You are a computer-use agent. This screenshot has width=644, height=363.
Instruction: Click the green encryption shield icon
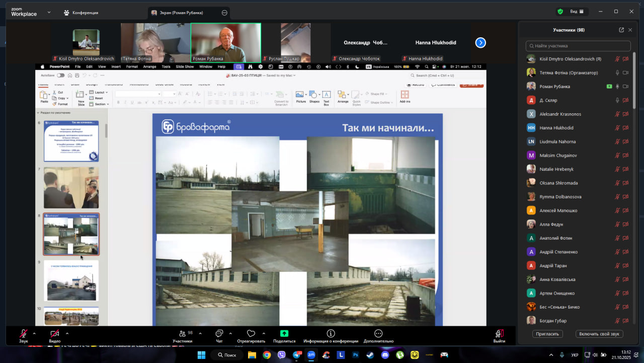560,12
